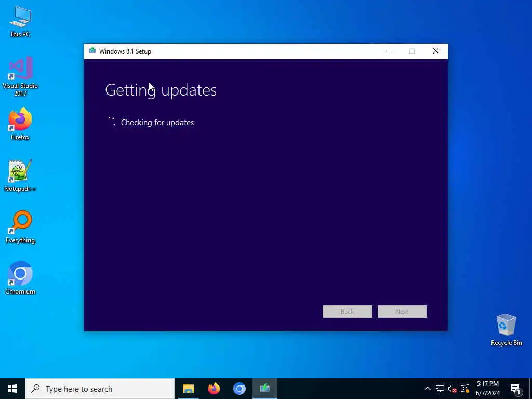Click the "Checking for updates" text
The height and width of the screenshot is (399, 532).
pos(157,123)
